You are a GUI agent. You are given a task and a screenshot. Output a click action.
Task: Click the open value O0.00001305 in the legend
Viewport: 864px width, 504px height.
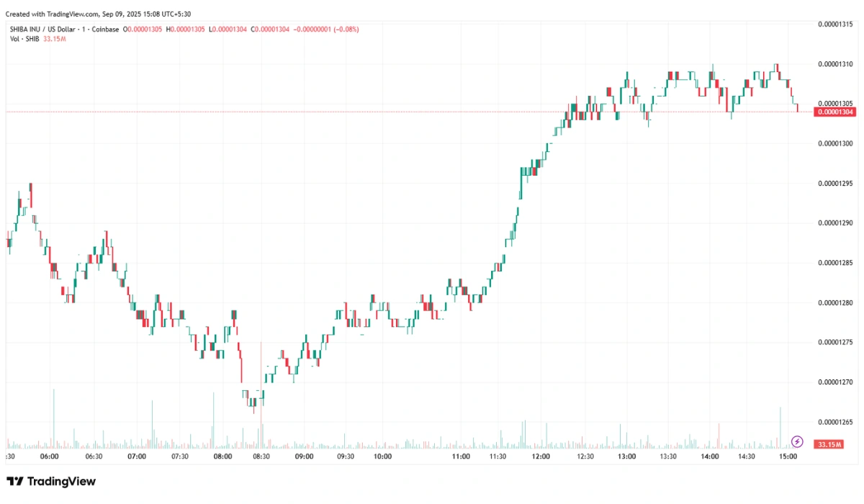144,30
